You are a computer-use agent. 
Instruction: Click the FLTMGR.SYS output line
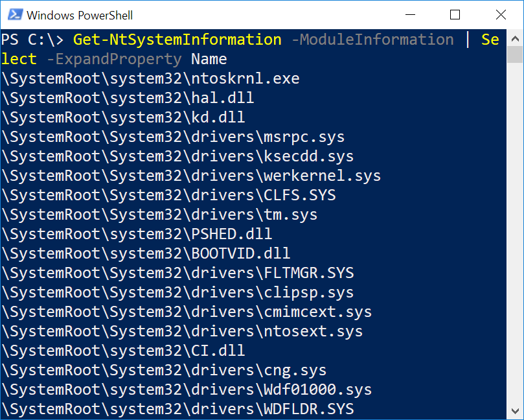(177, 273)
